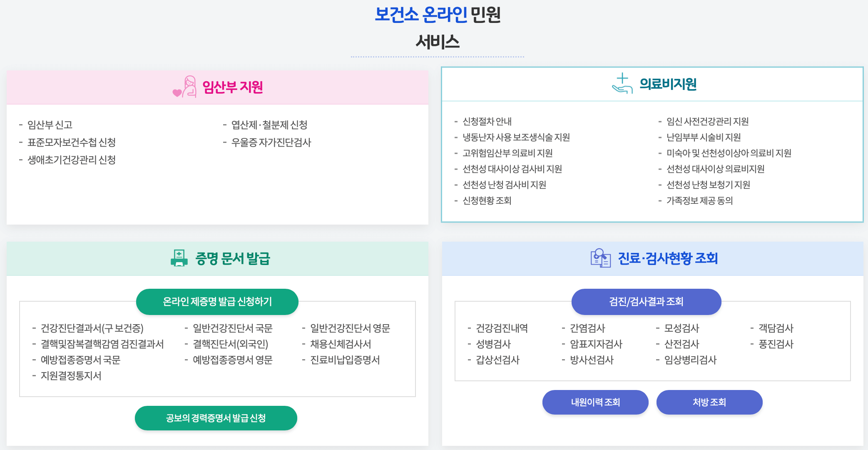The width and height of the screenshot is (868, 450).
Task: Open 신청절차 안내
Action: point(488,121)
